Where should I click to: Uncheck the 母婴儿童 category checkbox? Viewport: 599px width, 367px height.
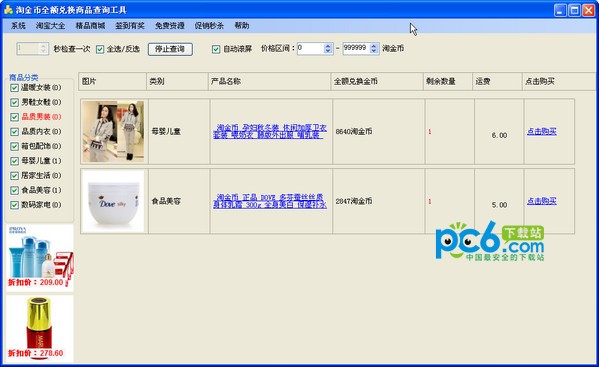[x=15, y=161]
